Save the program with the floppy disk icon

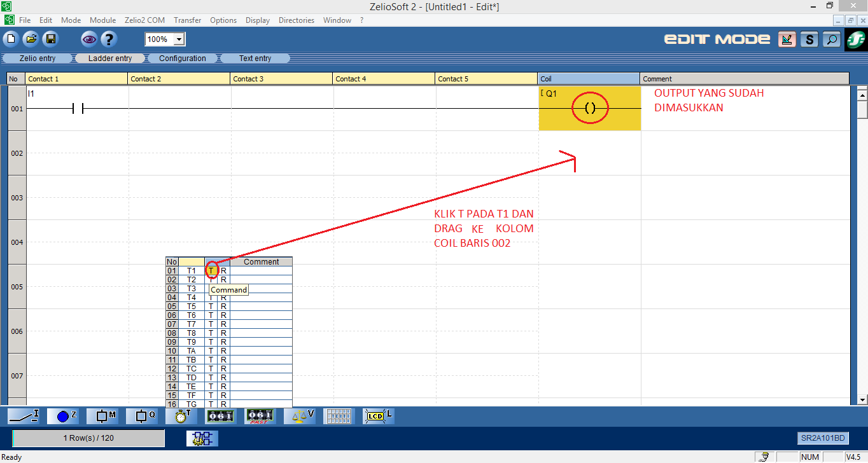50,39
